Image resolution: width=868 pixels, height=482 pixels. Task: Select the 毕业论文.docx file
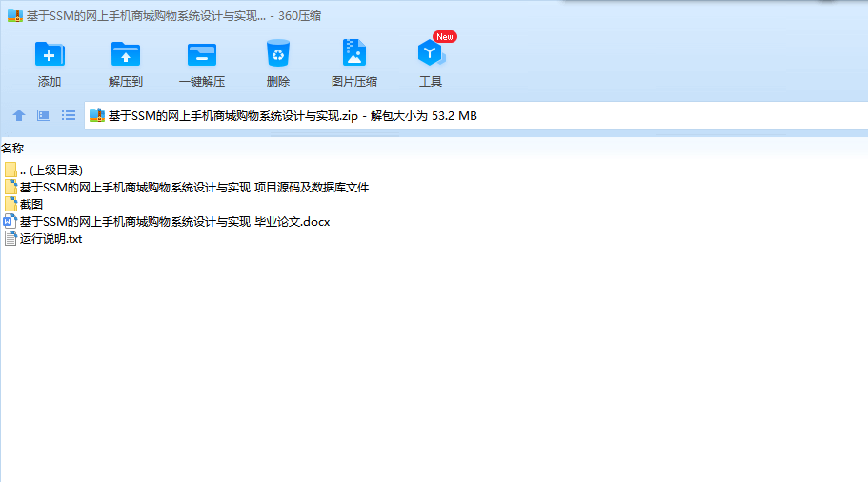(x=167, y=222)
